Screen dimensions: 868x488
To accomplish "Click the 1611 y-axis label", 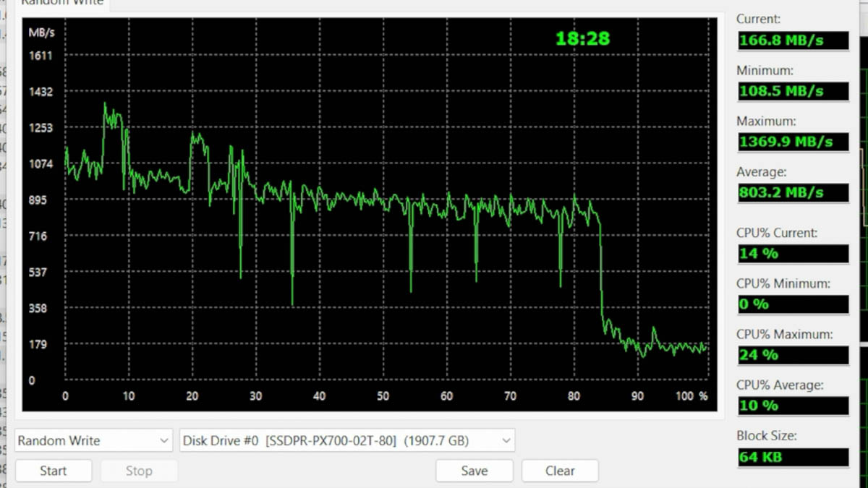I will point(41,56).
